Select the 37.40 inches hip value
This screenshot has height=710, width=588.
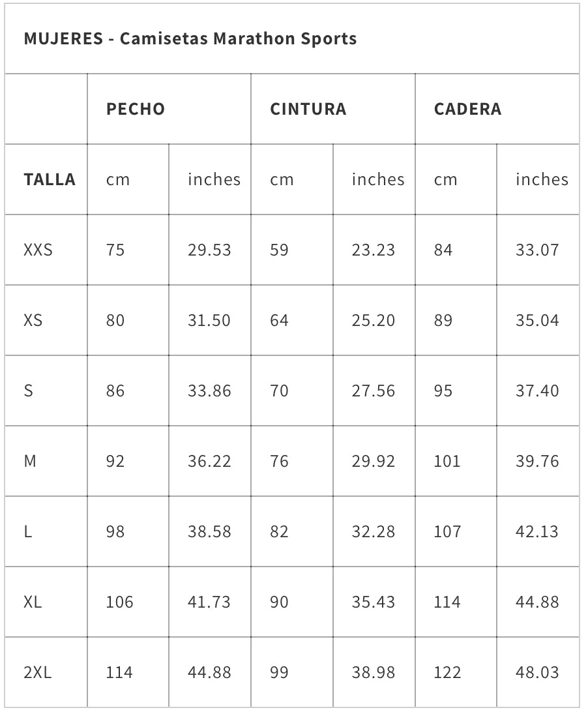point(537,391)
